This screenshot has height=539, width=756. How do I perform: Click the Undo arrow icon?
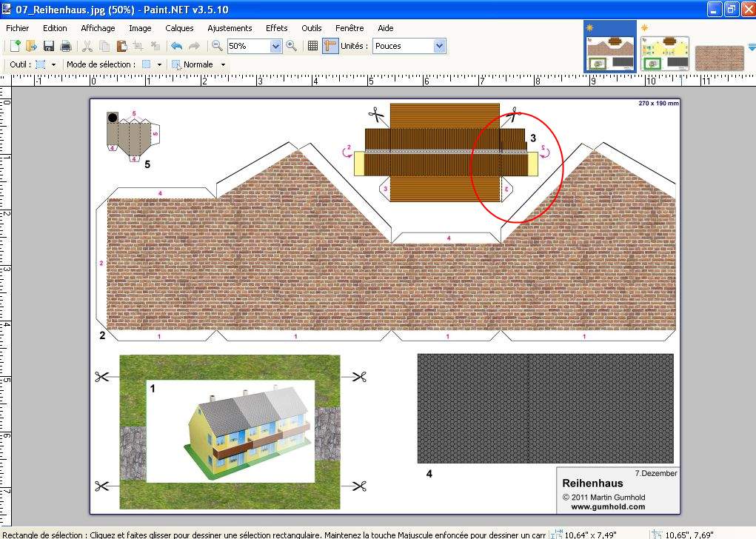click(176, 46)
